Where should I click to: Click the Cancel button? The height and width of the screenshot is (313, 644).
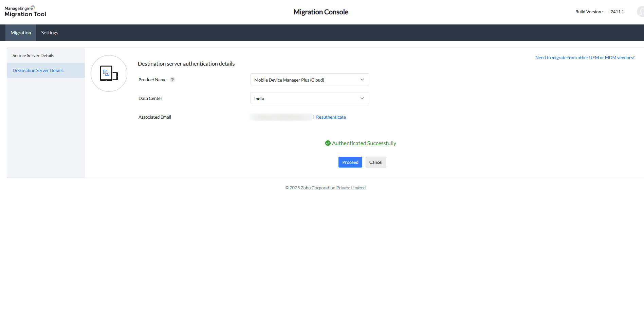(x=376, y=162)
